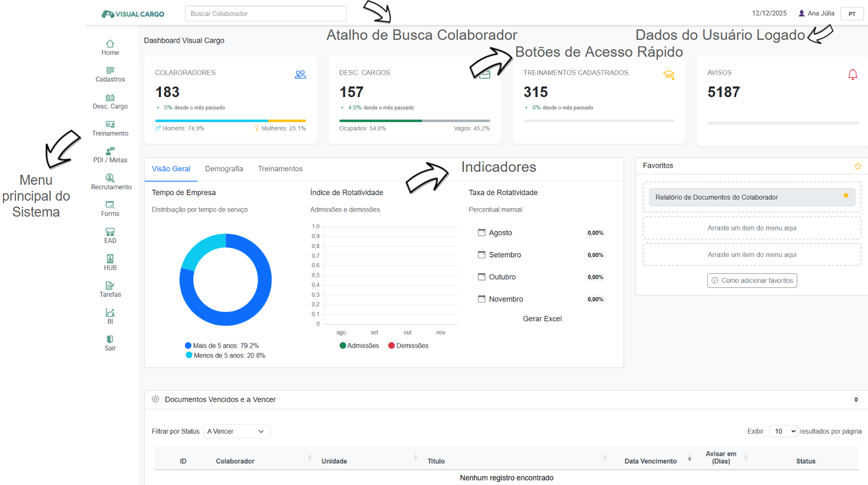Open the results per page dropdown

pyautogui.click(x=783, y=431)
